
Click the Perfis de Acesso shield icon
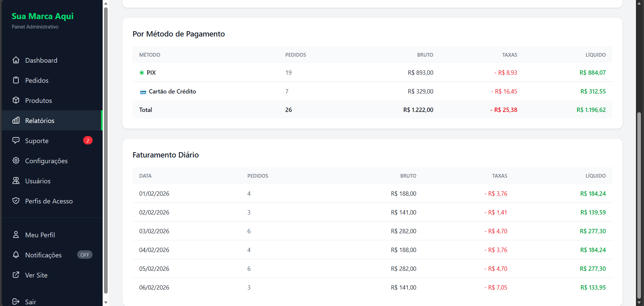point(16,201)
